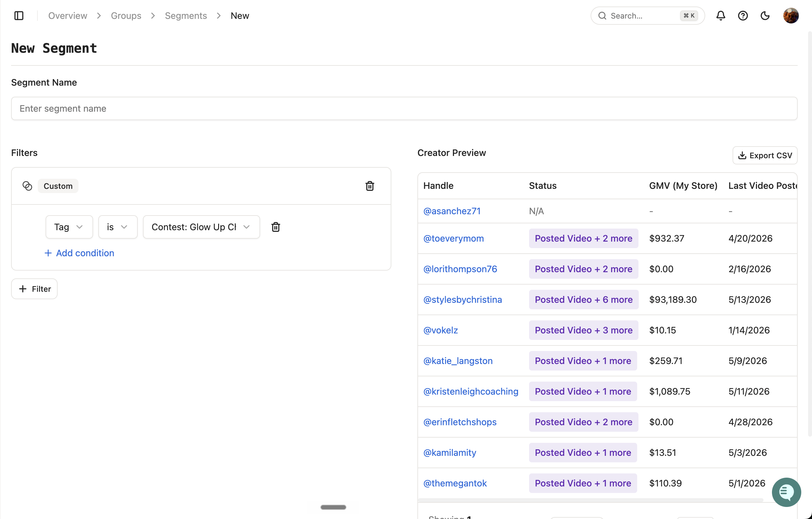This screenshot has width=812, height=519.
Task: Click the Custom filter badge
Action: click(x=58, y=186)
